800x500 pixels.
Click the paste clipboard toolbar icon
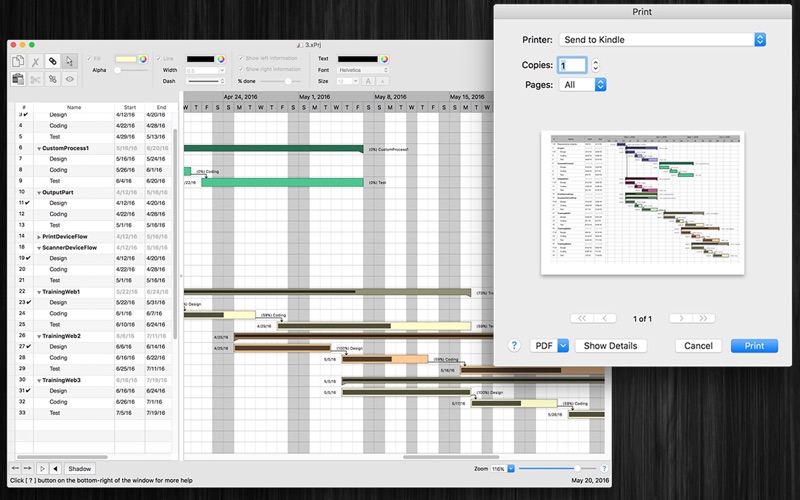click(x=18, y=78)
